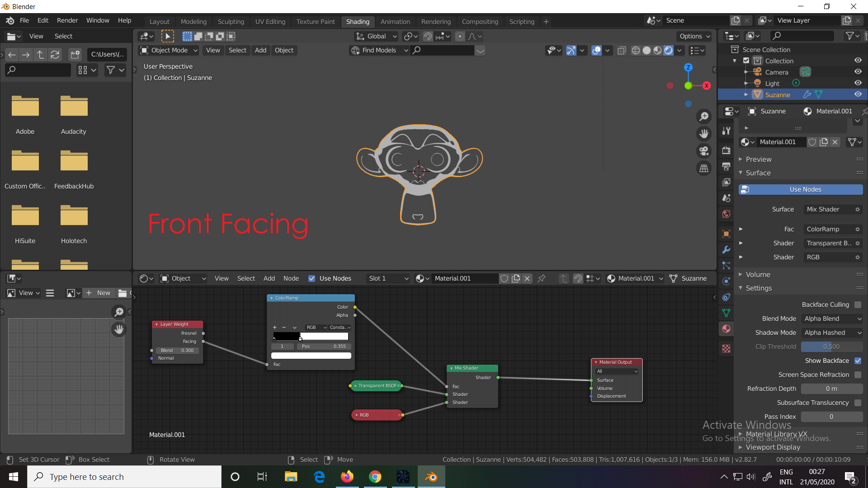Viewport: 868px width, 488px height.
Task: Launch Blender from the Windows taskbar
Action: (x=431, y=477)
